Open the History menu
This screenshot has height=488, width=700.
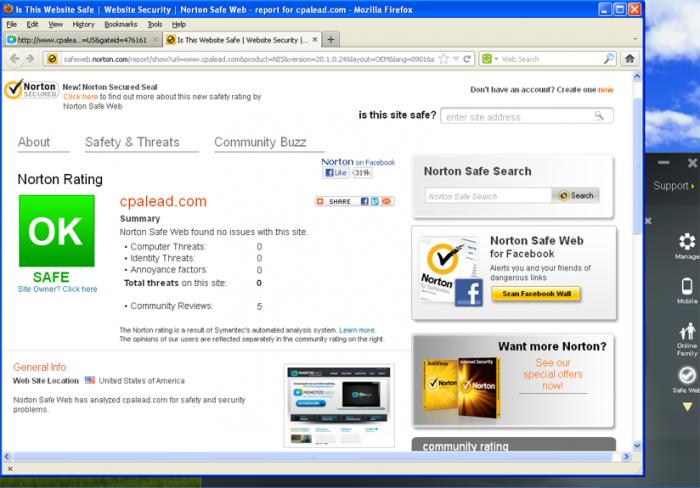click(83, 24)
